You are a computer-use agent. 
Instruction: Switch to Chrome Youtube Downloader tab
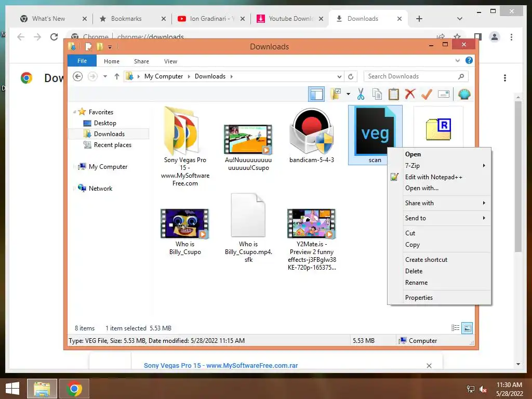(x=290, y=19)
